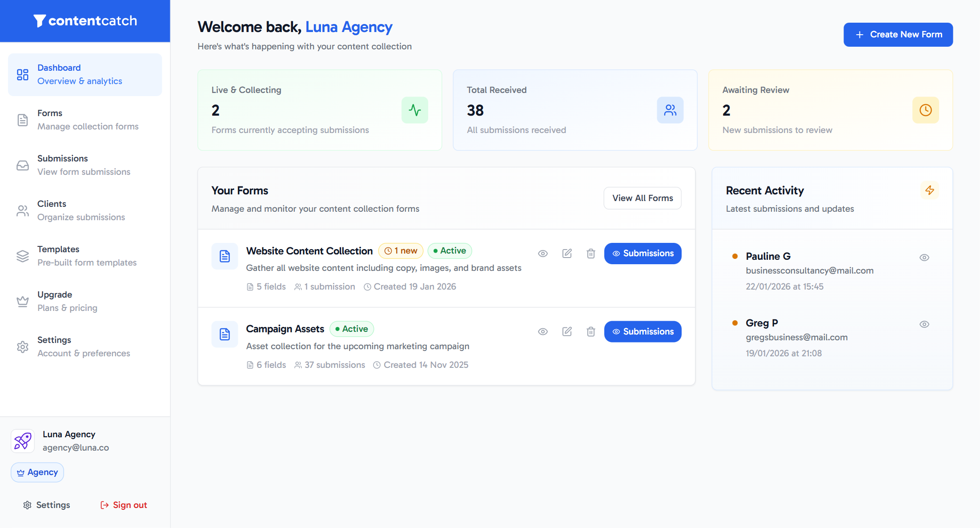Click the Create New Form button
Screen dimensions: 980x528
click(898, 35)
